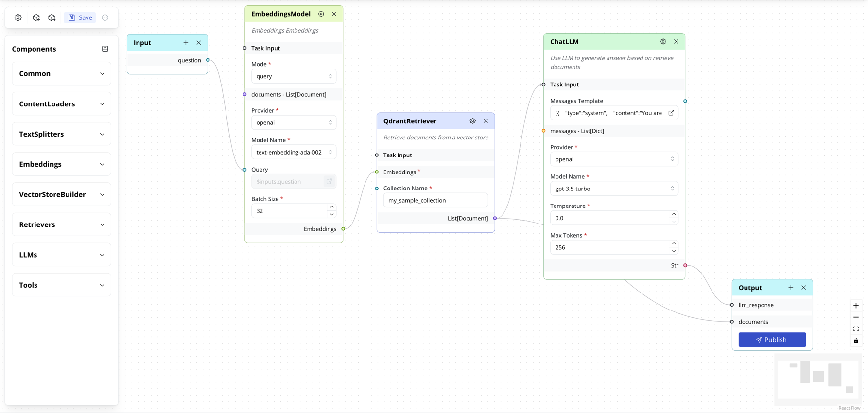This screenshot has height=413, width=868.
Task: Expand the Tools category
Action: click(x=61, y=285)
